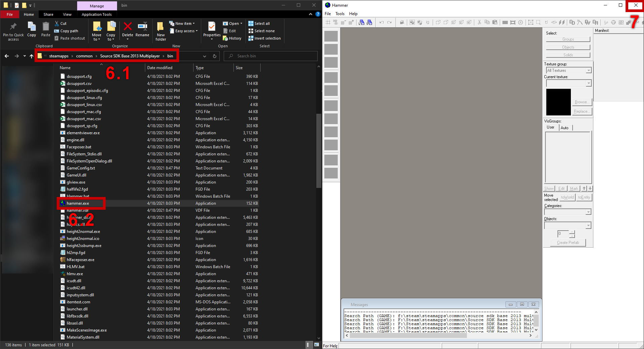
Task: Click the toWorld button
Action: (567, 197)
